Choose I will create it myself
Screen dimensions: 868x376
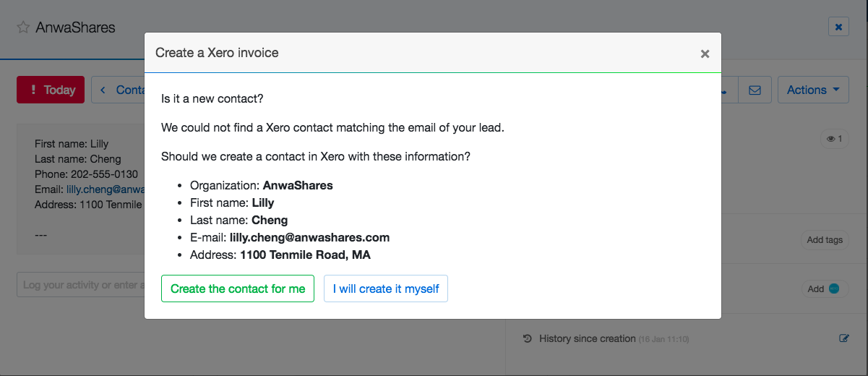(385, 289)
